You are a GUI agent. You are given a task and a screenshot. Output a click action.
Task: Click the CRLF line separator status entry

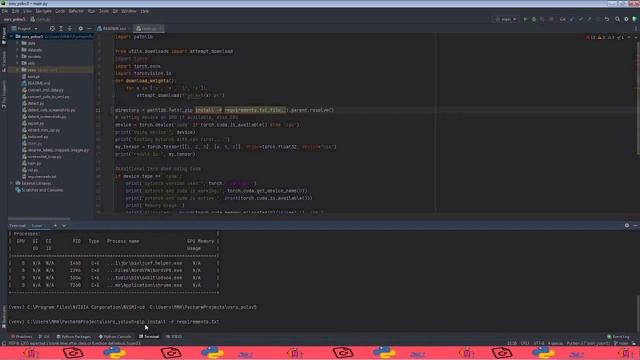(x=525, y=343)
